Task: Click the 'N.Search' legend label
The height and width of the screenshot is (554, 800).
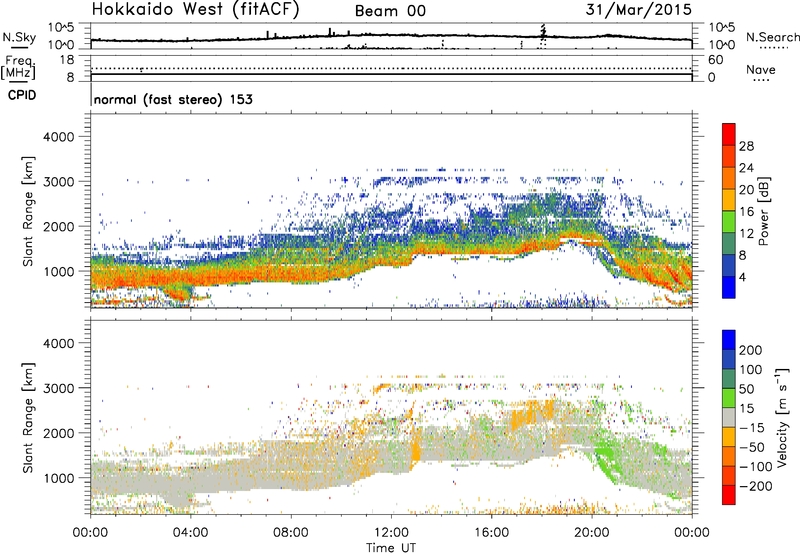Action: (772, 37)
